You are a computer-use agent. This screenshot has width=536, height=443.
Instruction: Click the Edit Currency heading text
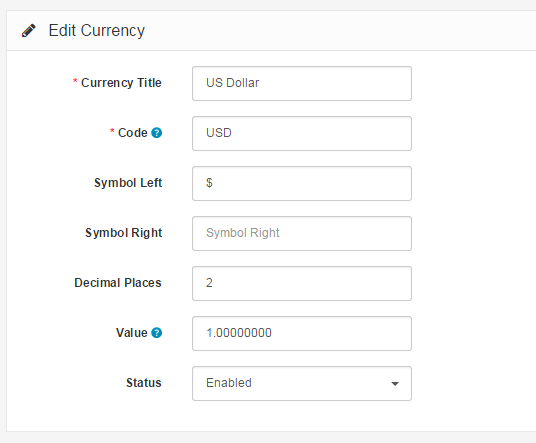coord(97,31)
